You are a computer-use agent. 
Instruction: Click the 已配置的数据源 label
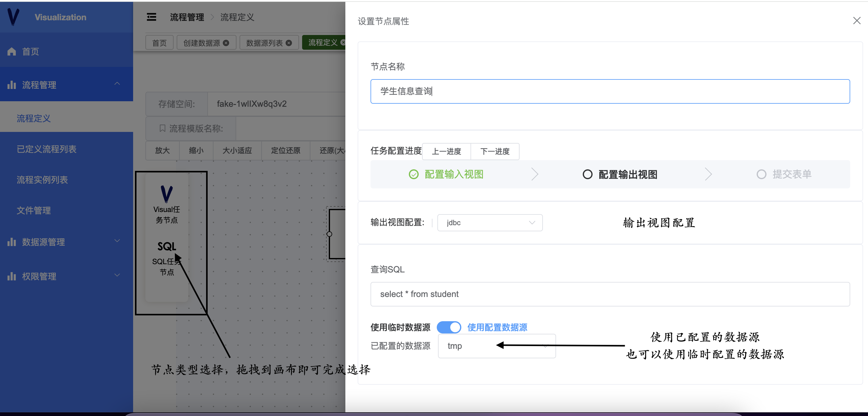coord(400,346)
